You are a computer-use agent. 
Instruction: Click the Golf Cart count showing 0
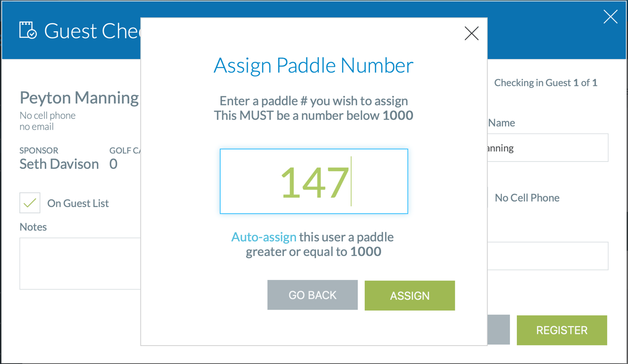coord(112,164)
